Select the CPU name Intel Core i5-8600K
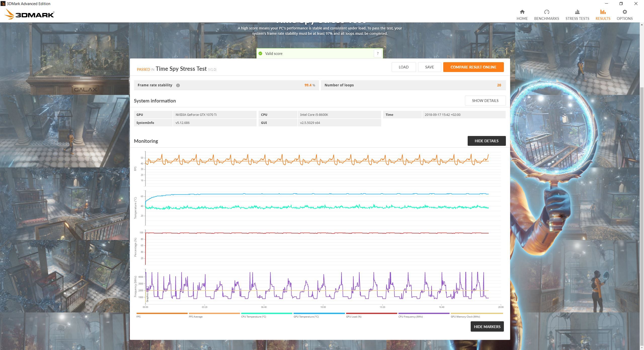The width and height of the screenshot is (644, 350). click(x=314, y=115)
